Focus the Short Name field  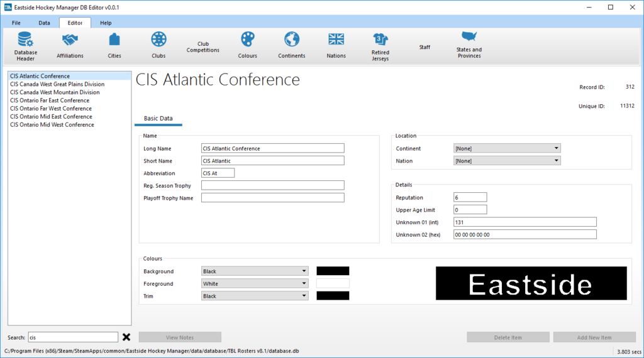click(273, 161)
